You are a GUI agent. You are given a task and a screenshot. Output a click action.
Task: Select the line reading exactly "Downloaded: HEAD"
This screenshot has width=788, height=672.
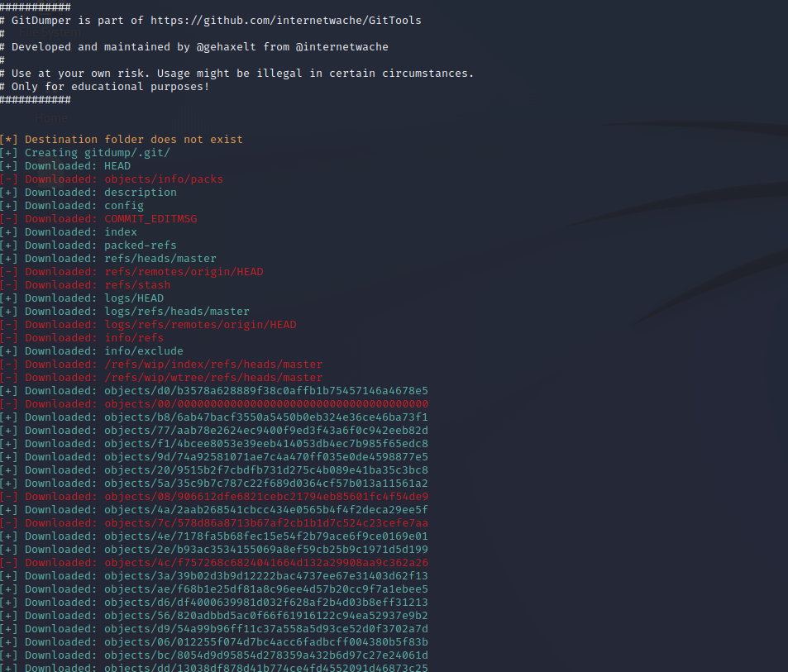pyautogui.click(x=65, y=166)
